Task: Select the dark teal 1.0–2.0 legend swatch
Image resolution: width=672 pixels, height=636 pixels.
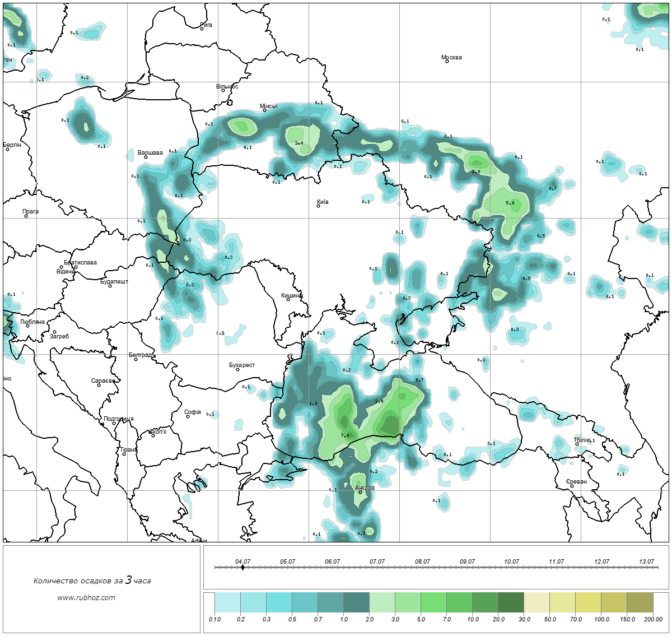Action: click(x=356, y=603)
